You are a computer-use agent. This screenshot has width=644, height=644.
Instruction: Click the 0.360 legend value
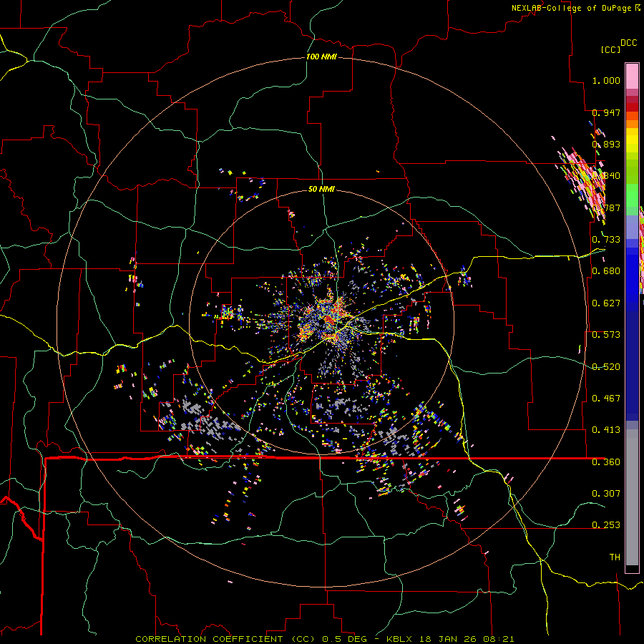click(x=606, y=462)
